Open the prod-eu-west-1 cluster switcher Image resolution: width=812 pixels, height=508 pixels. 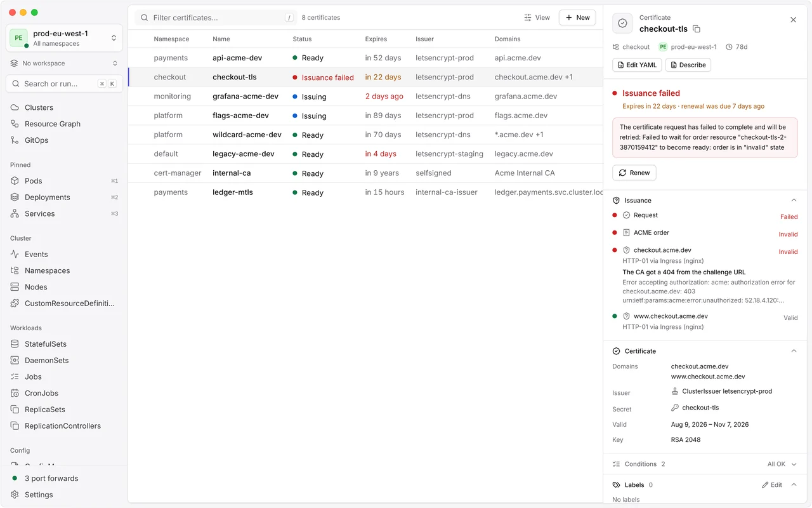pos(64,38)
